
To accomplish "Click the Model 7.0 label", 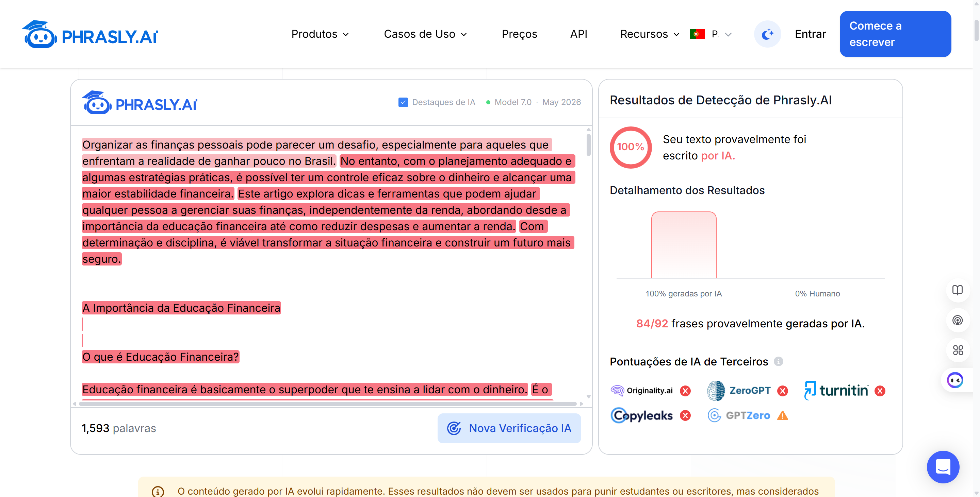I will (x=513, y=102).
